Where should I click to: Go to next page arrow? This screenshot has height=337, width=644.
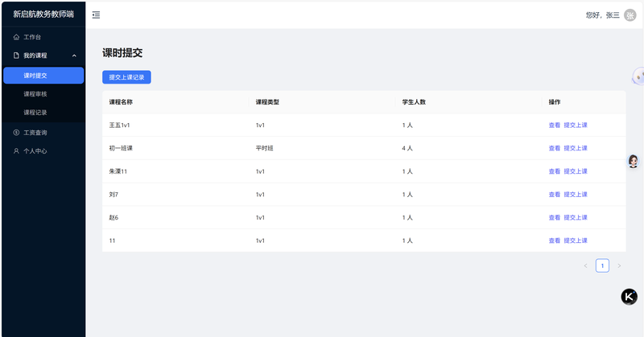pos(619,266)
